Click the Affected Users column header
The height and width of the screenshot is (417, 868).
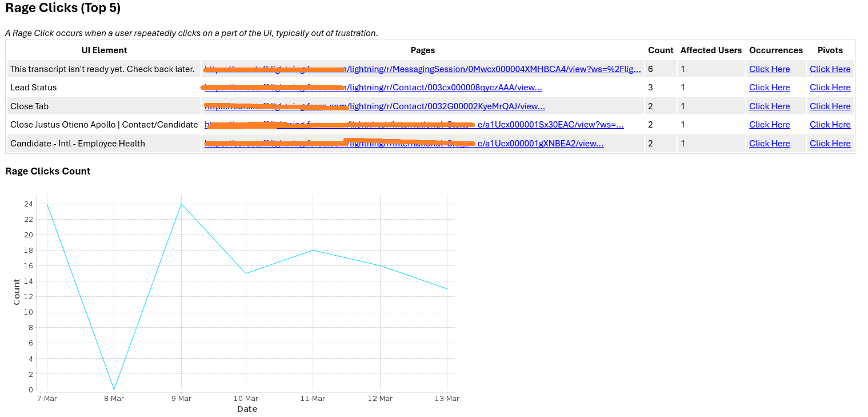pos(711,50)
